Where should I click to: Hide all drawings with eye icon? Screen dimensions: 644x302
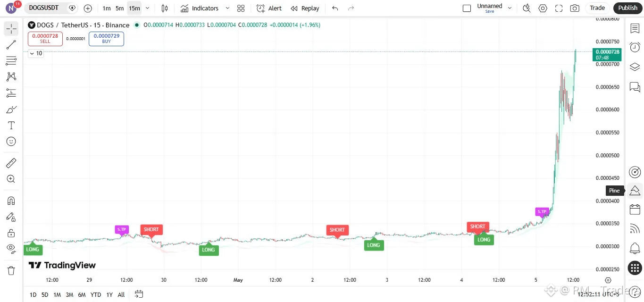click(11, 249)
